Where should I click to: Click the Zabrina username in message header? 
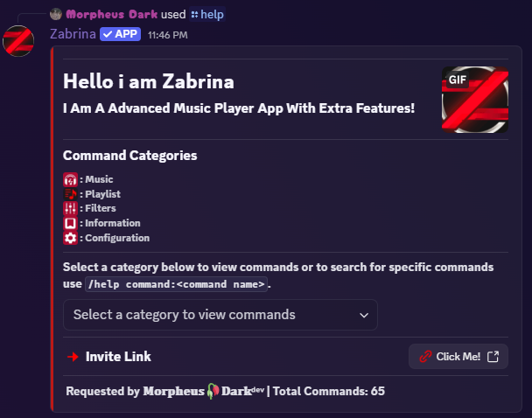(x=73, y=34)
